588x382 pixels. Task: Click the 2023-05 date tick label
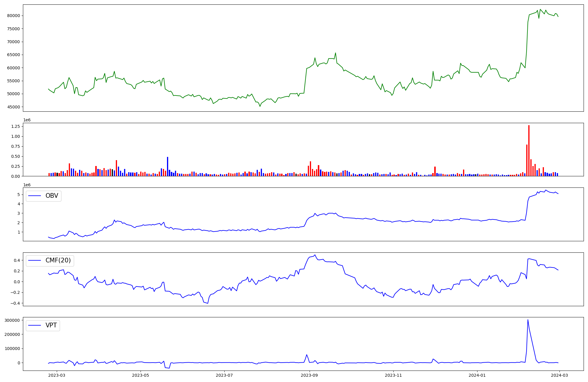coord(141,375)
